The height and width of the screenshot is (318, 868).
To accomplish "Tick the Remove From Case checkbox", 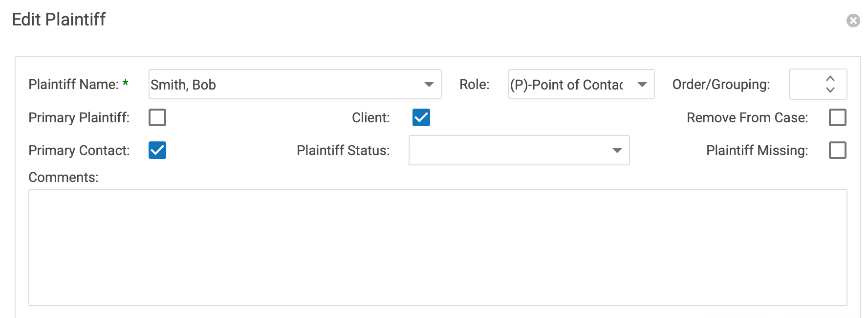I will (837, 117).
